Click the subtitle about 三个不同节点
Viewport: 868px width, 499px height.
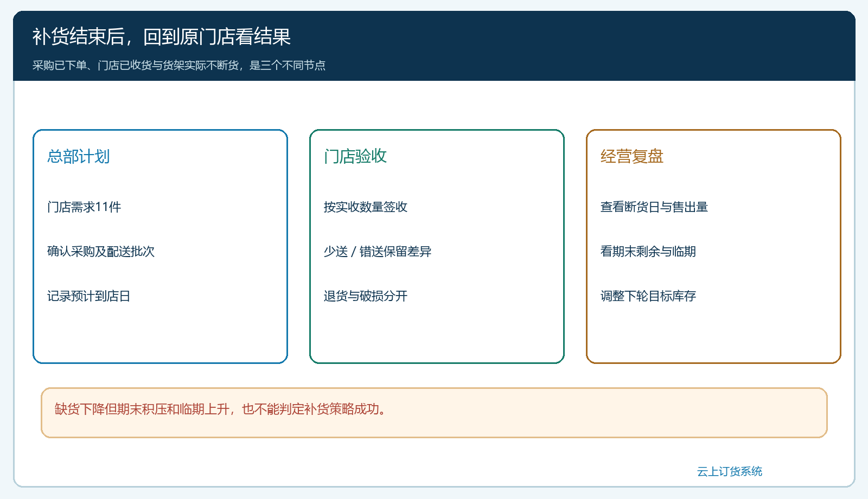click(x=179, y=65)
